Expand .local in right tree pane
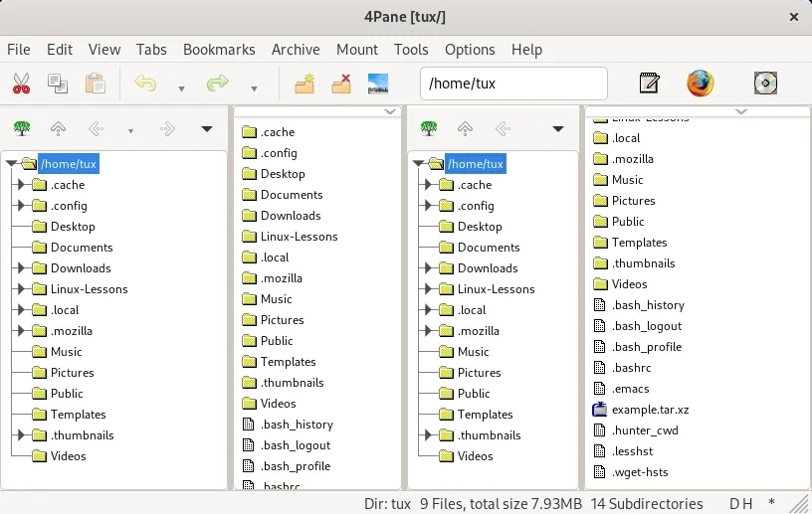 (428, 309)
